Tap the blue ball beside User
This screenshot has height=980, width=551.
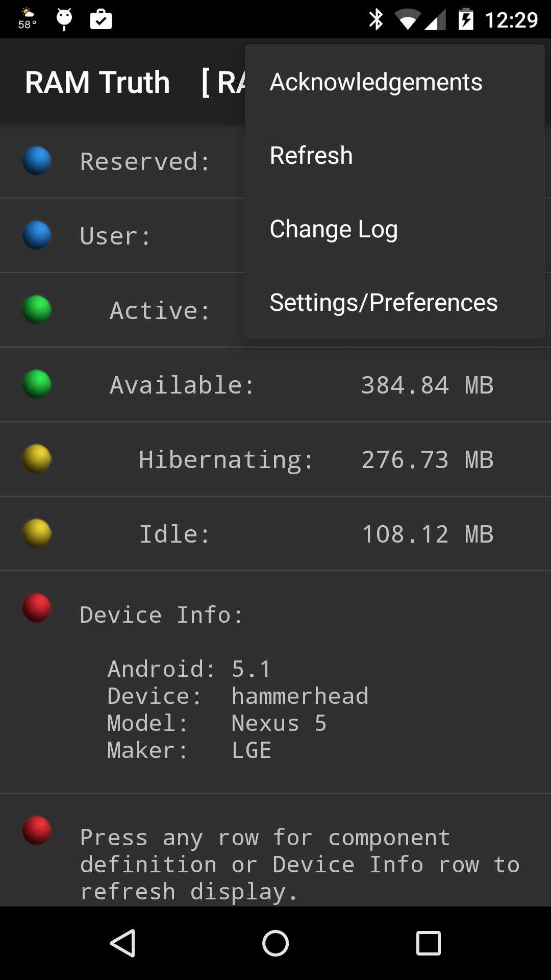point(37,235)
